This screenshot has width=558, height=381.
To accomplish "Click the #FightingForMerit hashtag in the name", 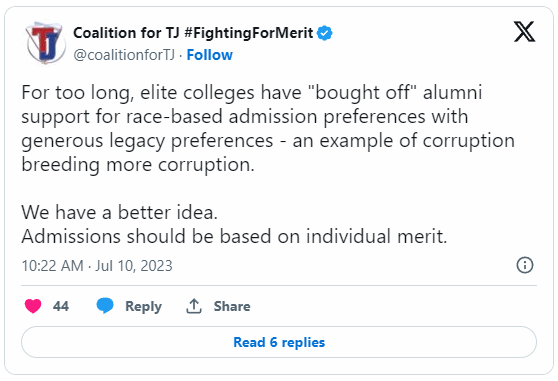I will tap(249, 33).
